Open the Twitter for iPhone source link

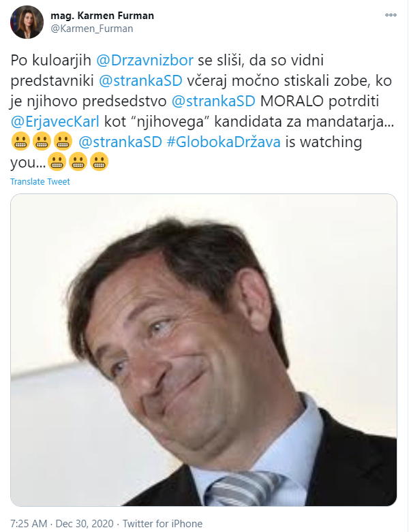click(x=162, y=524)
